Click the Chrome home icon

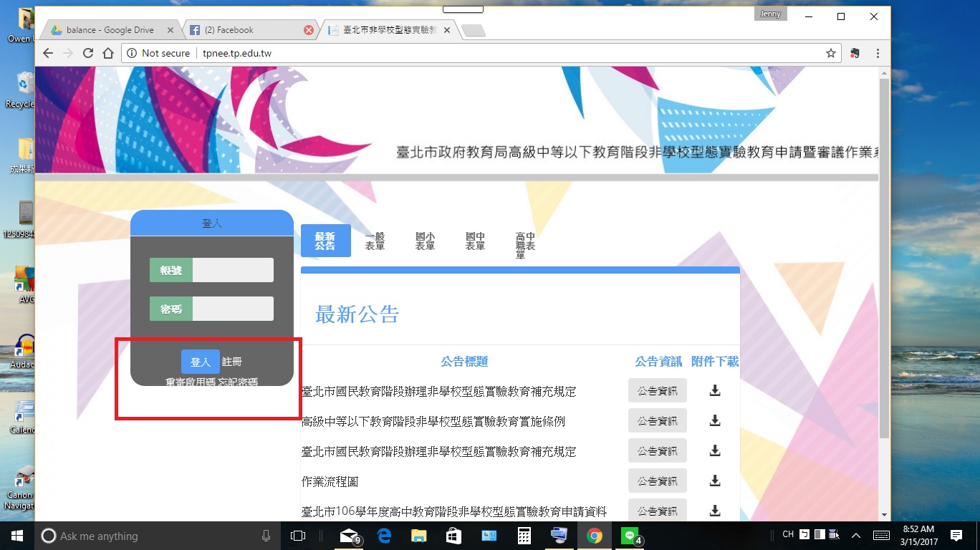[x=107, y=53]
